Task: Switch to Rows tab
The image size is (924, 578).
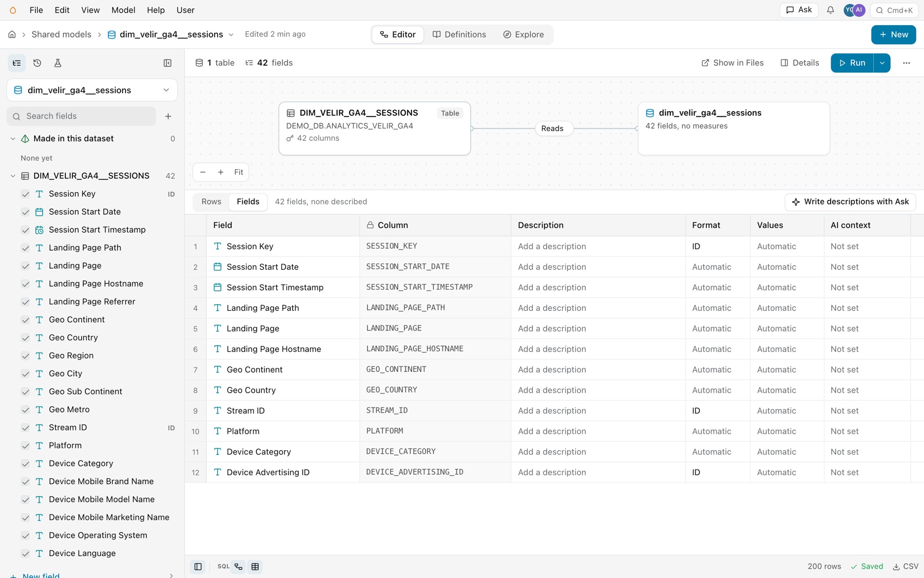Action: (x=211, y=201)
